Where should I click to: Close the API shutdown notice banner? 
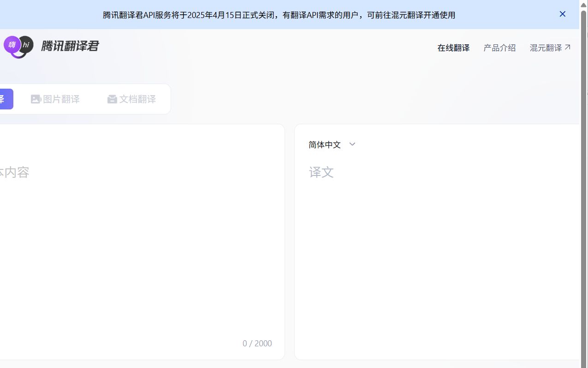coord(562,14)
